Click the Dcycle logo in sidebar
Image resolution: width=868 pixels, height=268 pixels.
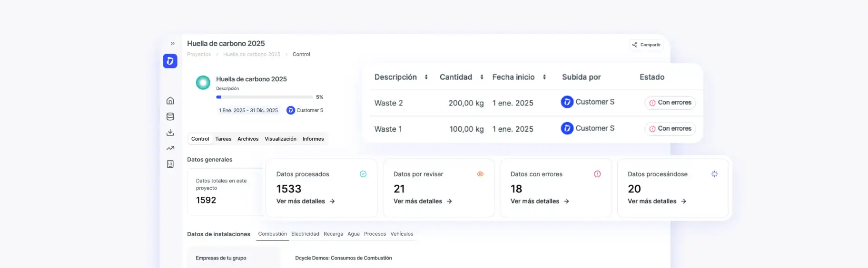click(170, 61)
